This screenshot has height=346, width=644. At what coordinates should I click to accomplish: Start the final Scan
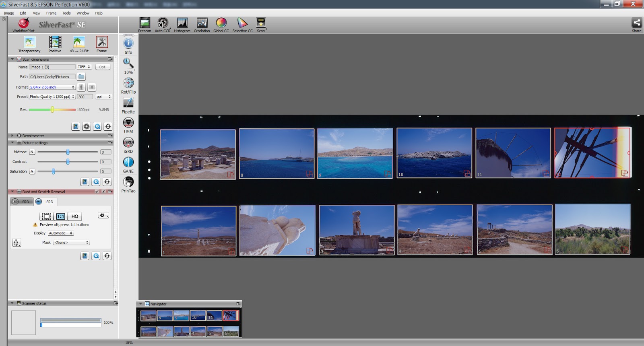[x=261, y=25]
